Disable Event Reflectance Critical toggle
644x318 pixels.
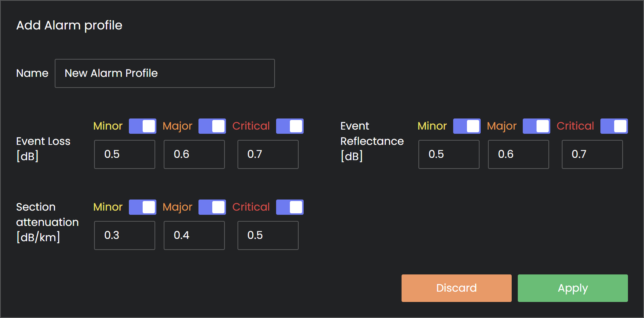(614, 126)
